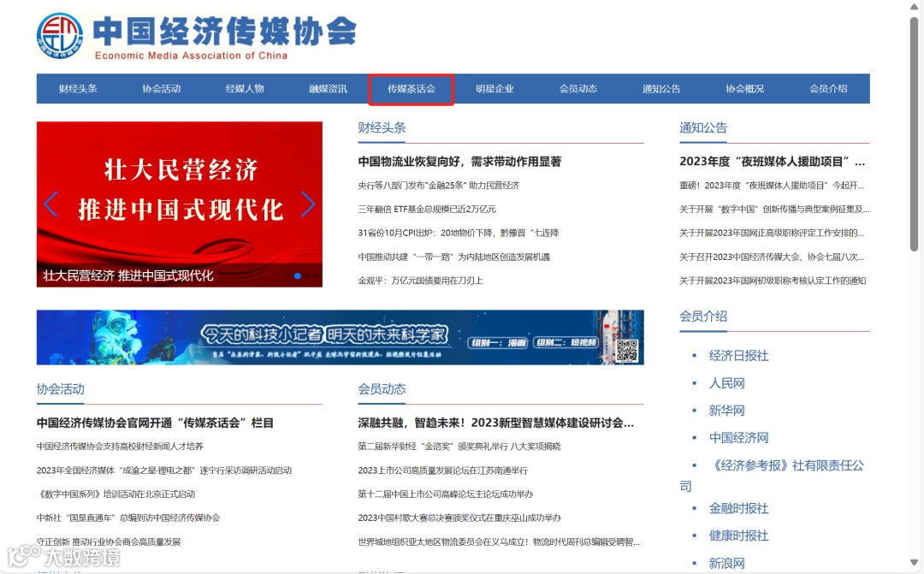Open member link 《经济参考报》社有限责任公司
The height and width of the screenshot is (574, 924).
tap(772, 476)
